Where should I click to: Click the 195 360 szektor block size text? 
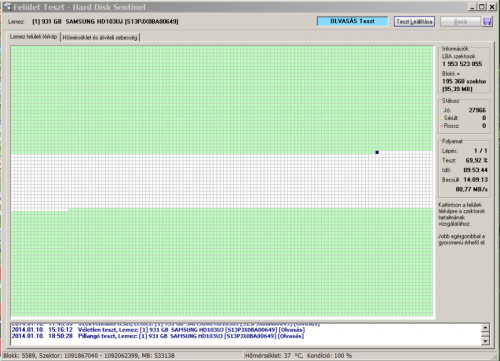tap(464, 81)
